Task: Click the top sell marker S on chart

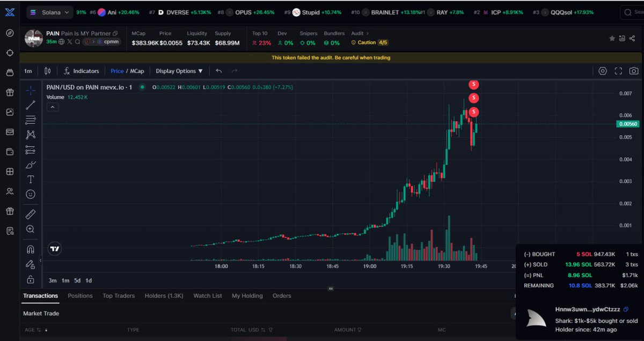Action: [473, 84]
